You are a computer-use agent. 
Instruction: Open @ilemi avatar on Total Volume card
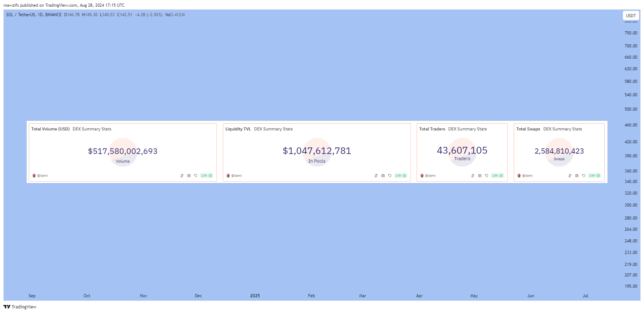click(x=34, y=176)
